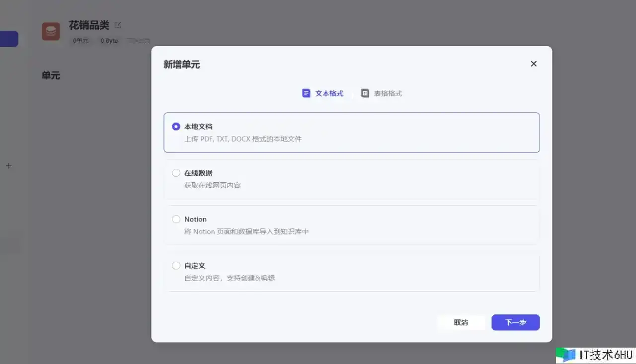636x364 pixels.
Task: Choose the Notion radio button
Action: [x=176, y=219]
